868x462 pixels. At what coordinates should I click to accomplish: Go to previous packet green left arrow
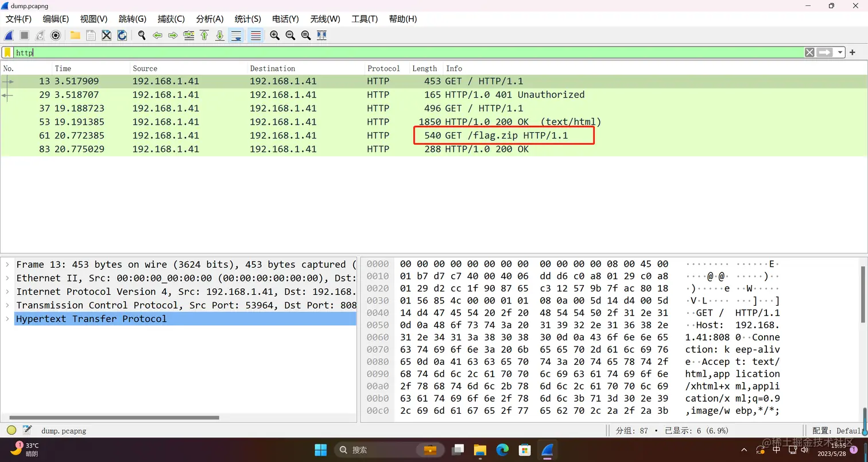click(x=157, y=36)
